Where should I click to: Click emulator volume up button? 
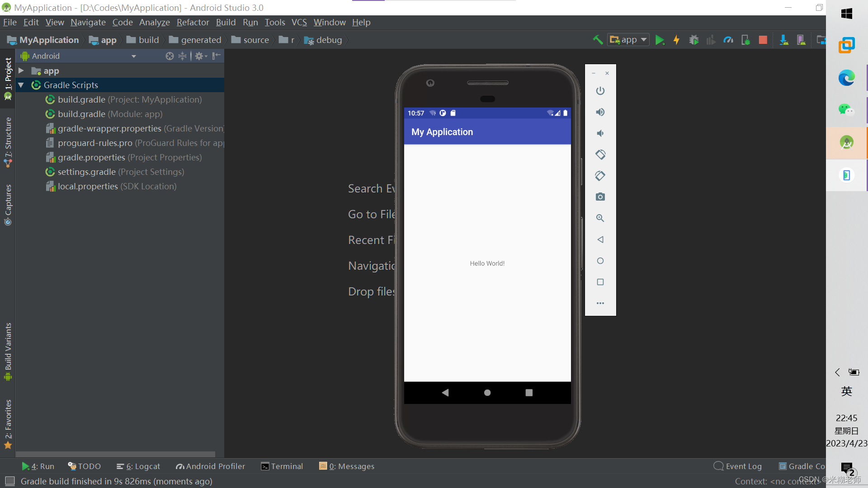(x=600, y=112)
